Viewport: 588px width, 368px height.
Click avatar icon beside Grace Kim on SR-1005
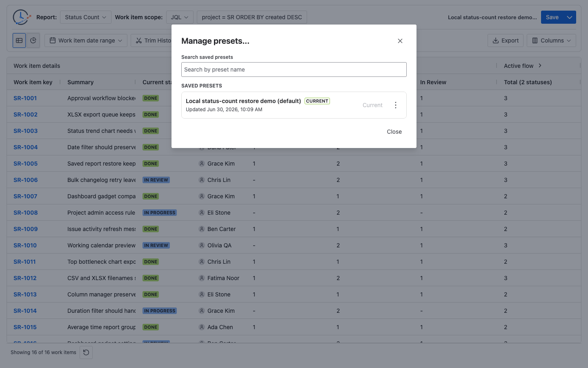(x=202, y=164)
